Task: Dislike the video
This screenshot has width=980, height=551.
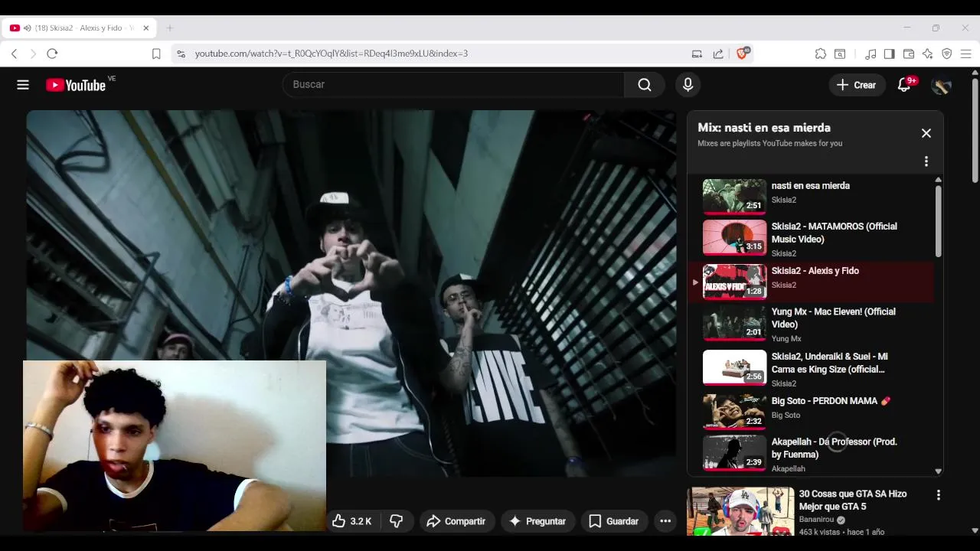Action: [x=396, y=521]
